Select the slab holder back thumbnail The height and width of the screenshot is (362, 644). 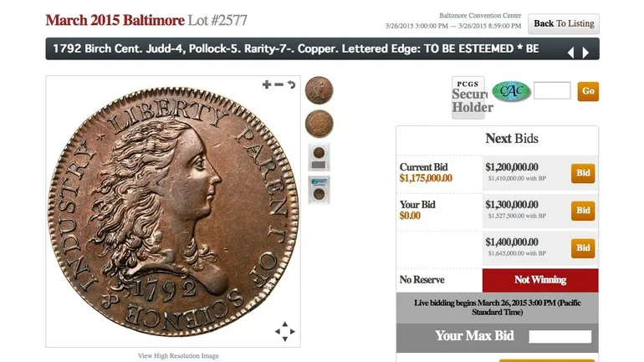click(x=319, y=157)
